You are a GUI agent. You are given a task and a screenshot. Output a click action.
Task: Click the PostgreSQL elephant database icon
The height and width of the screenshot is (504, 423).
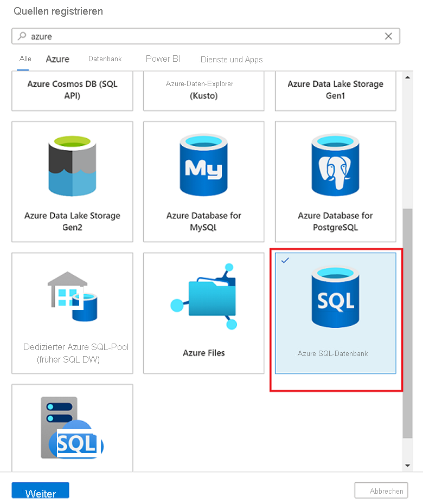pyautogui.click(x=336, y=165)
